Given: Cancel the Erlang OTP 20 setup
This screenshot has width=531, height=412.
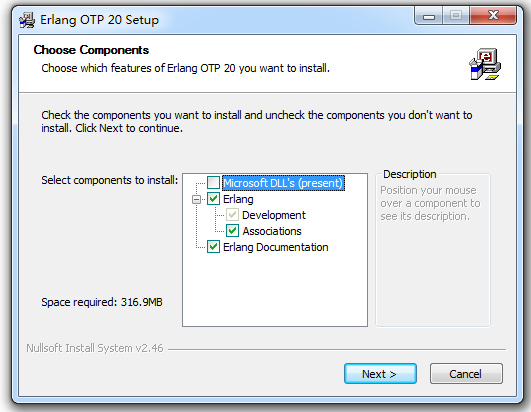Looking at the screenshot, I should coord(466,374).
